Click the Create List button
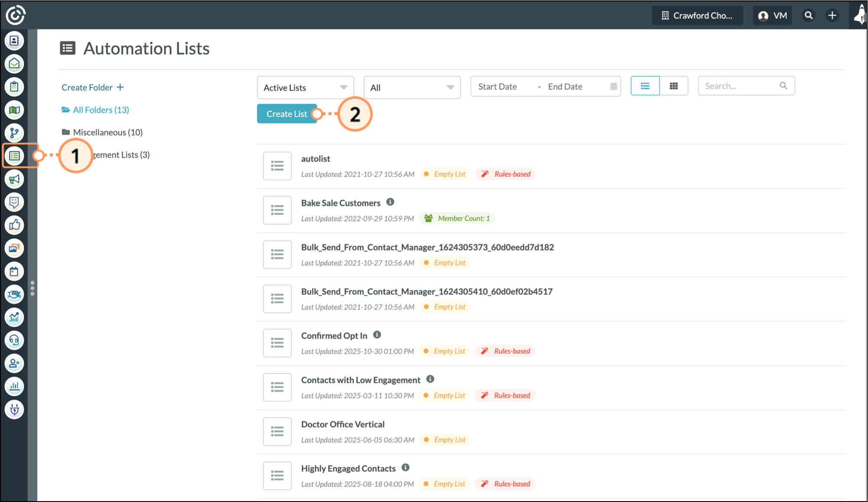 [287, 114]
